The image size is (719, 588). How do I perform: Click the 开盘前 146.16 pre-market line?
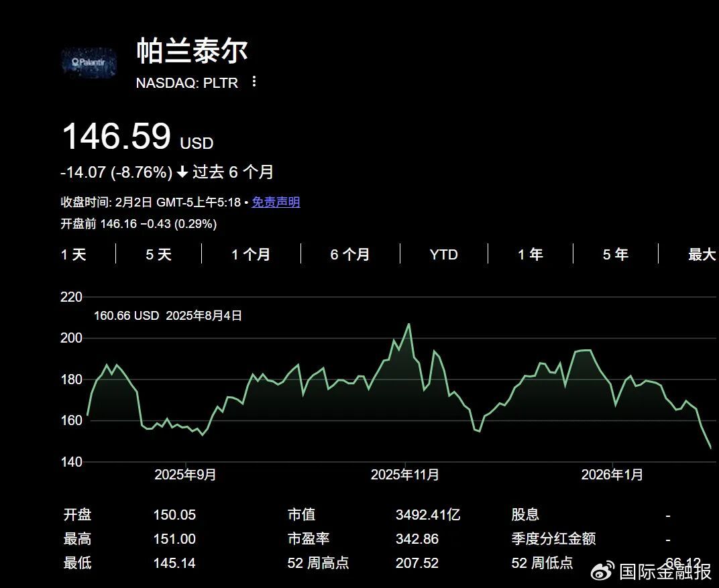[x=138, y=224]
